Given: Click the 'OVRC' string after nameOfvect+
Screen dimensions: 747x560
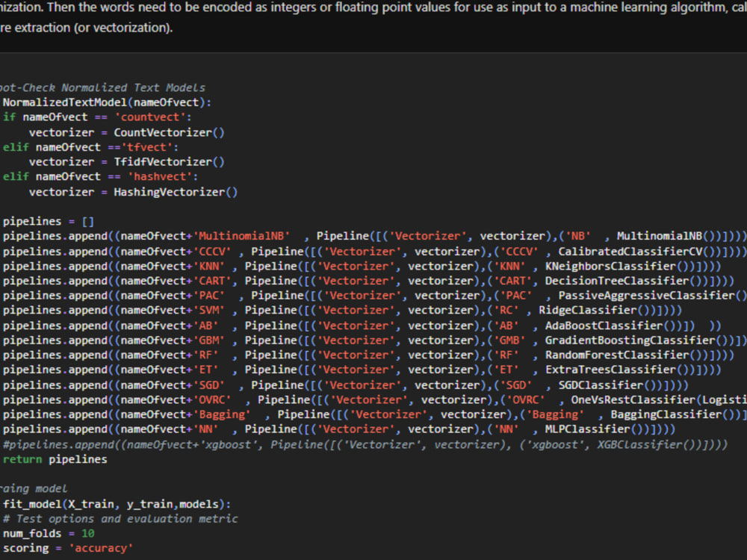Looking at the screenshot, I should coord(212,400).
